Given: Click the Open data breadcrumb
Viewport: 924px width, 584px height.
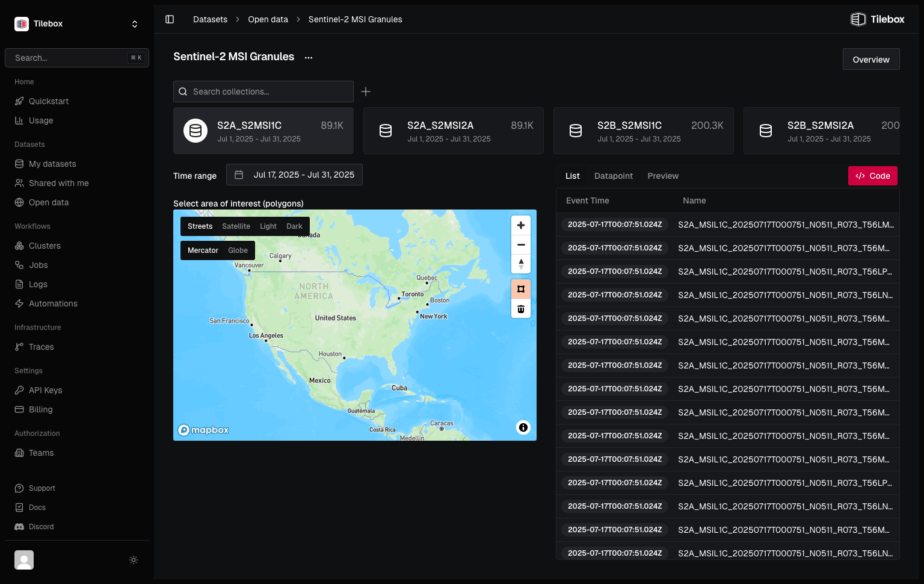Looking at the screenshot, I should (x=268, y=19).
